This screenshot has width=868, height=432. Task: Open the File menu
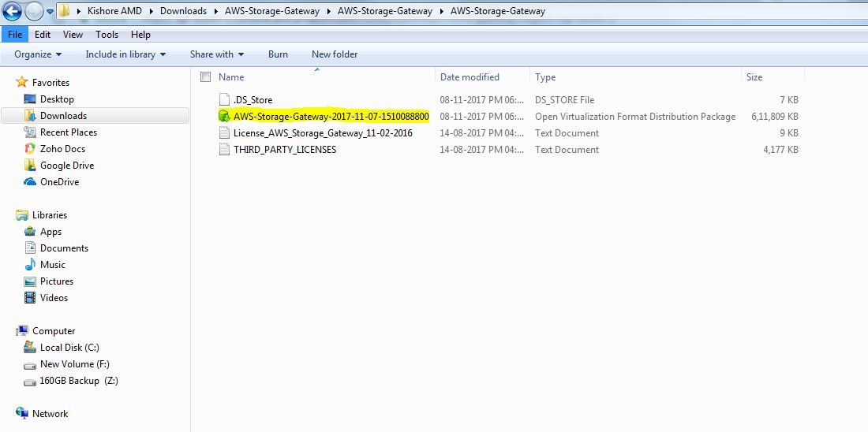tap(15, 35)
